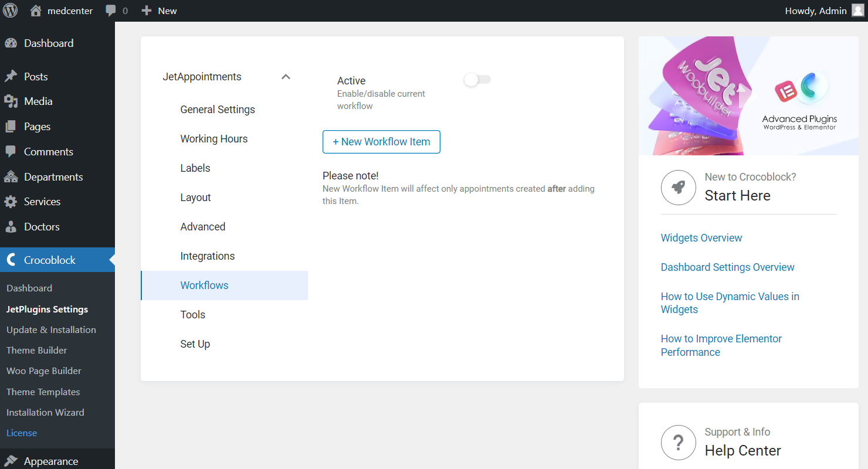The height and width of the screenshot is (469, 868).
Task: Click the Dashboard gauge icon in sidebar
Action: coord(11,43)
